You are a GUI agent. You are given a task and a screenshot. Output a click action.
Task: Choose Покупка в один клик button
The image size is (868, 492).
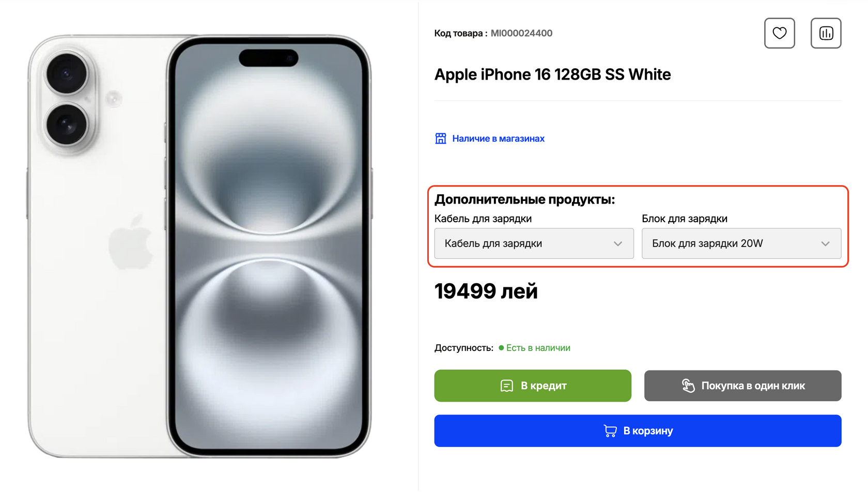click(742, 386)
